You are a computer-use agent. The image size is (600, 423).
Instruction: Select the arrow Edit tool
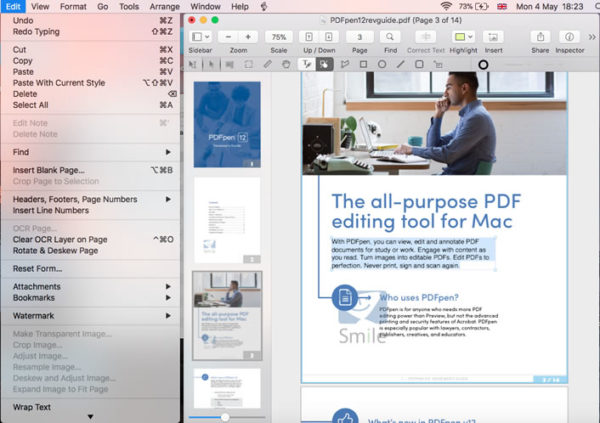[211, 64]
